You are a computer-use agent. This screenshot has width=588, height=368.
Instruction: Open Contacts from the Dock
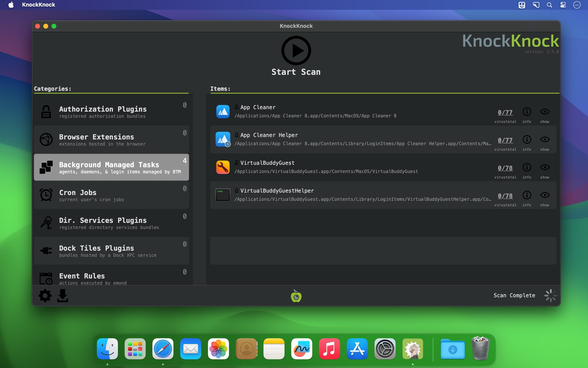tap(246, 349)
